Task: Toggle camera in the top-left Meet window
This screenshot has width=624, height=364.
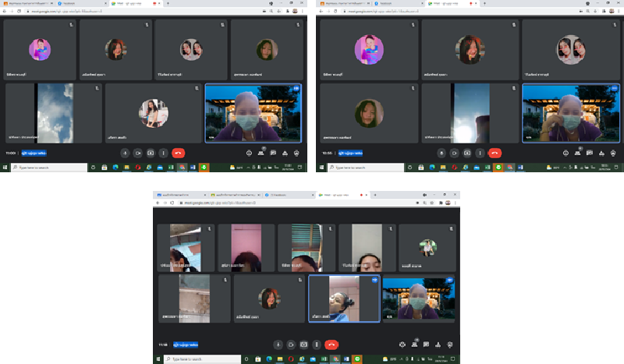Action: [x=137, y=154]
